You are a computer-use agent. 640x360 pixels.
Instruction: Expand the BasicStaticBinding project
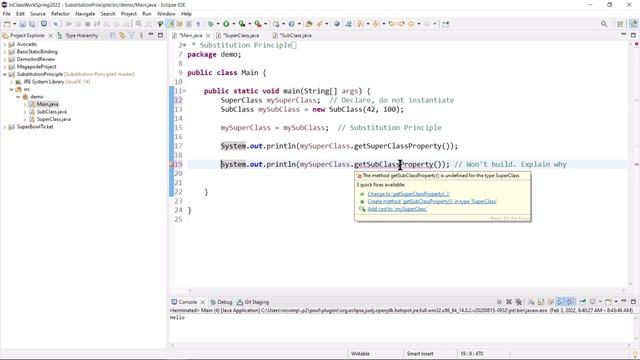coord(5,52)
